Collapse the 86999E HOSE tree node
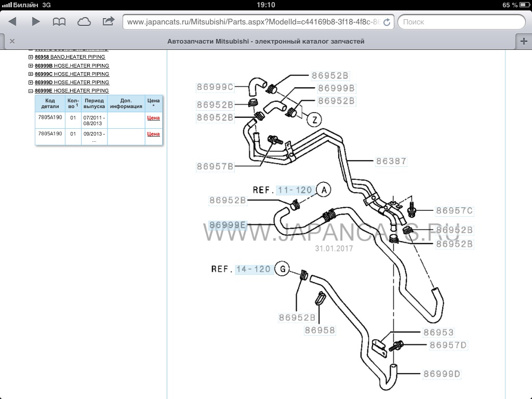532x399 pixels. (x=31, y=91)
